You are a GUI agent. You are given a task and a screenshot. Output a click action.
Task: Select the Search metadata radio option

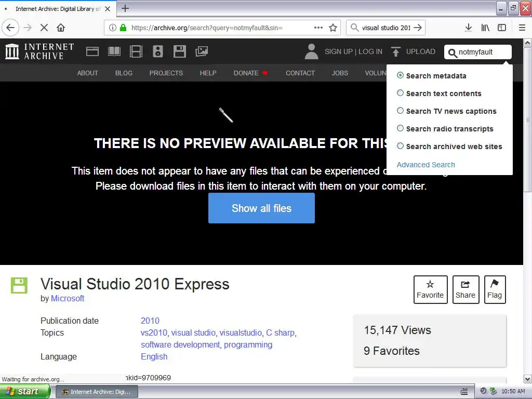(x=401, y=75)
